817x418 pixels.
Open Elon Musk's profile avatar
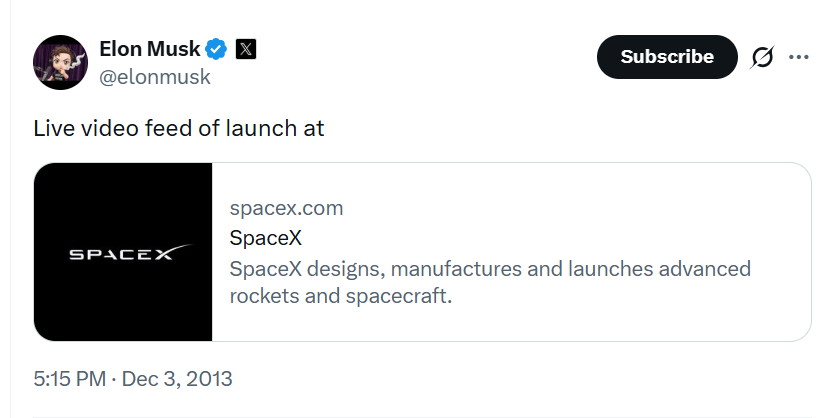(x=61, y=62)
